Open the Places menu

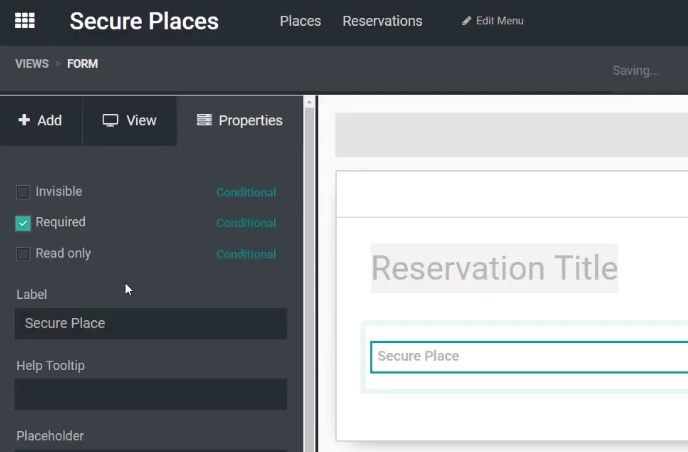point(301,21)
